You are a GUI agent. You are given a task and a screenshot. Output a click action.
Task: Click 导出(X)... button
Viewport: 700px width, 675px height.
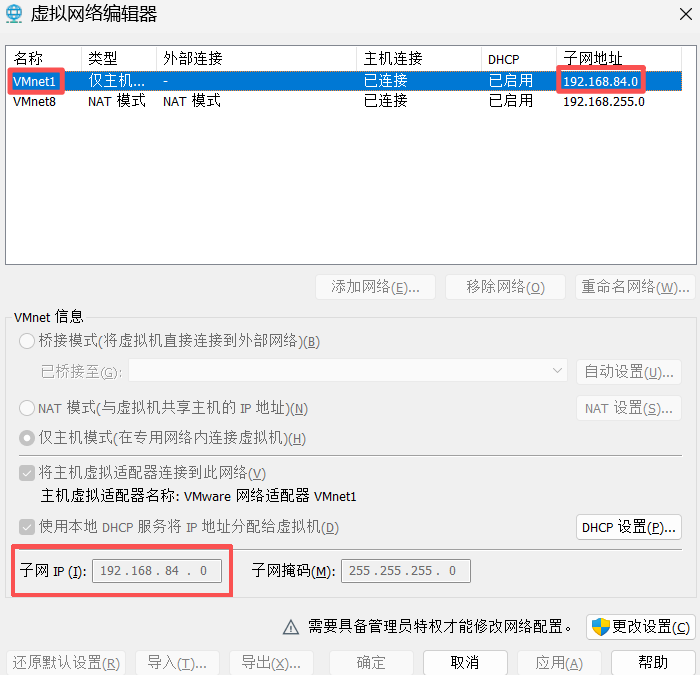271,662
